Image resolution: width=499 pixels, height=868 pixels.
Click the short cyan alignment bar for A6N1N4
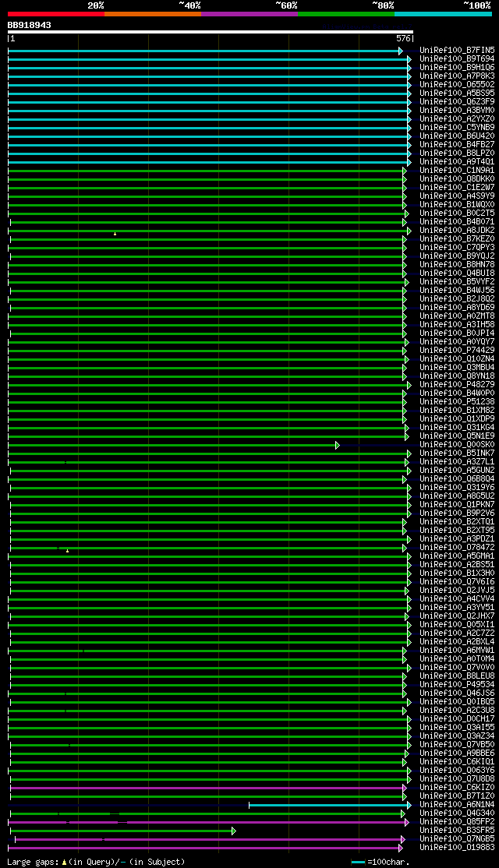click(330, 805)
